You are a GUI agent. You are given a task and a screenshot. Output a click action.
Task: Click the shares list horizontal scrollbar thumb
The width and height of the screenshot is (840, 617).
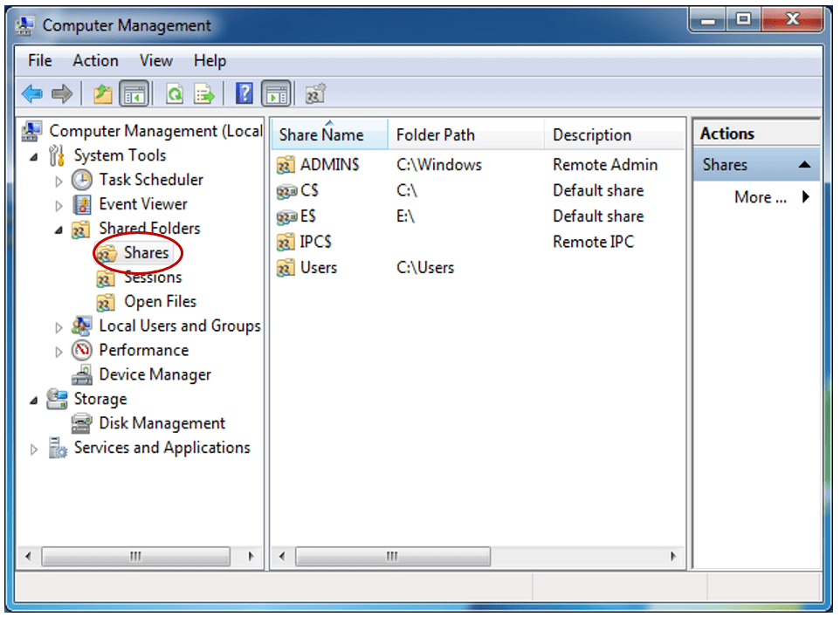(x=393, y=556)
